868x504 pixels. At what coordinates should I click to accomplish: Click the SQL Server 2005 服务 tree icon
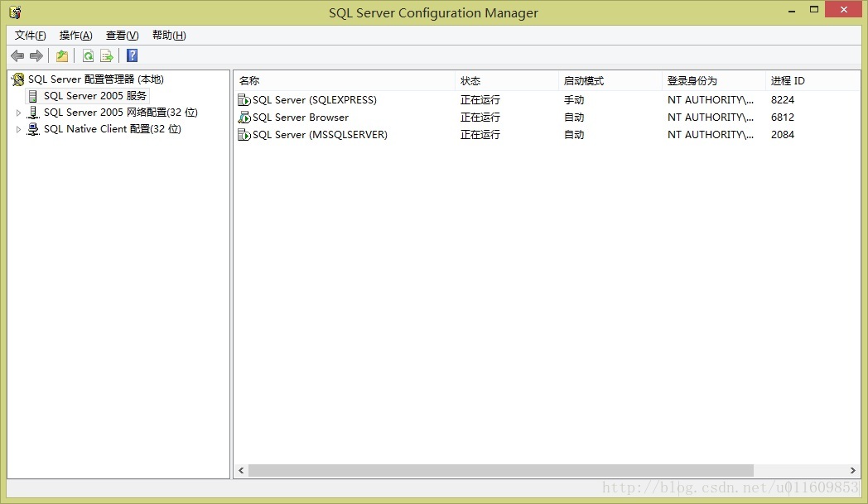pyautogui.click(x=33, y=96)
